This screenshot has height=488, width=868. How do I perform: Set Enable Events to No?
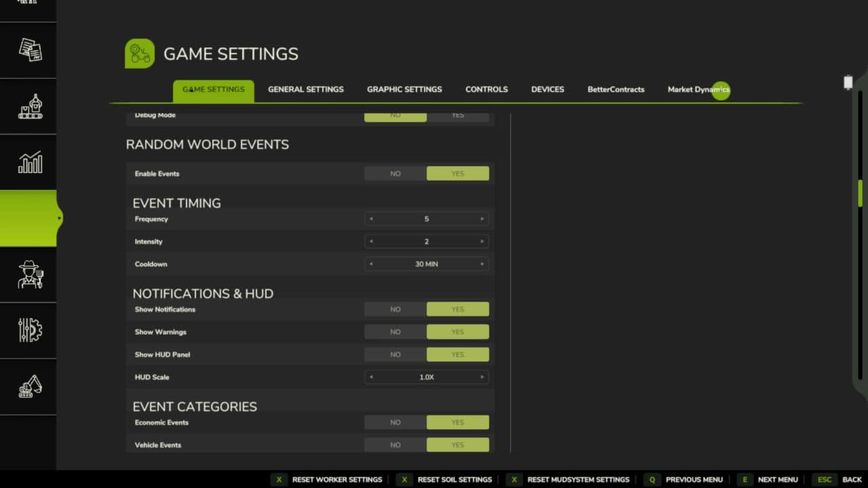(x=395, y=174)
